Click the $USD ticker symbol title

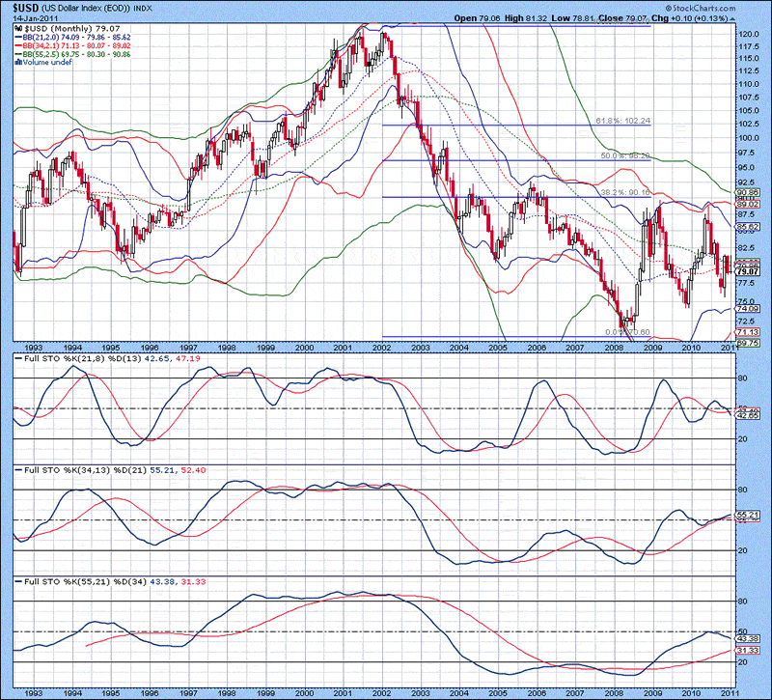coord(26,6)
